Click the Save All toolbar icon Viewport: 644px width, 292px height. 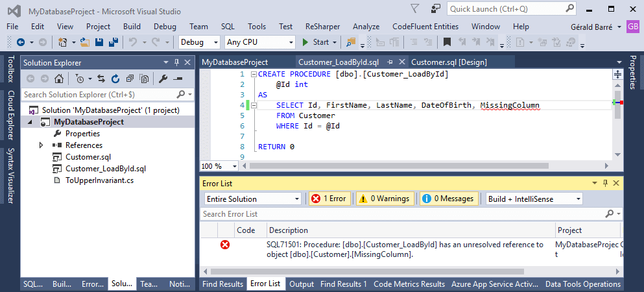point(112,42)
